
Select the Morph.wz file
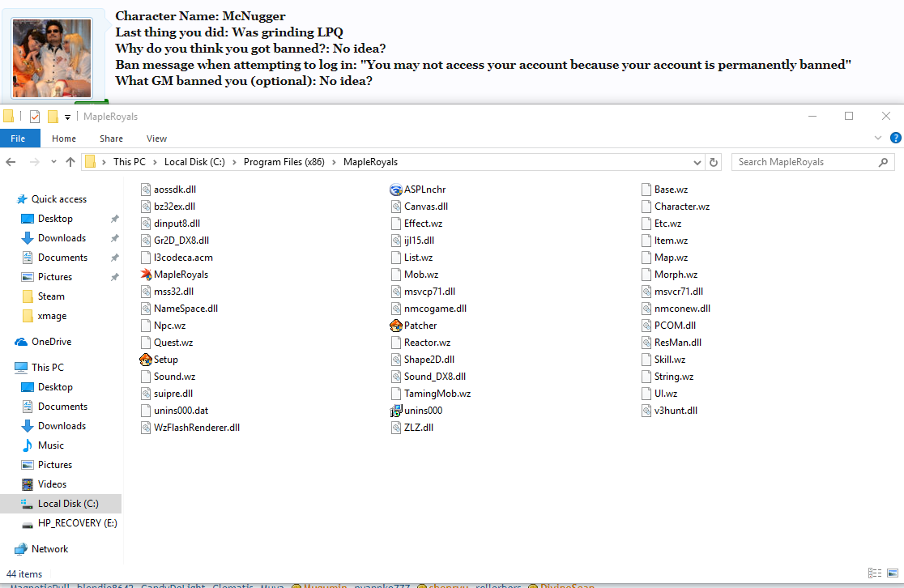[x=669, y=275]
